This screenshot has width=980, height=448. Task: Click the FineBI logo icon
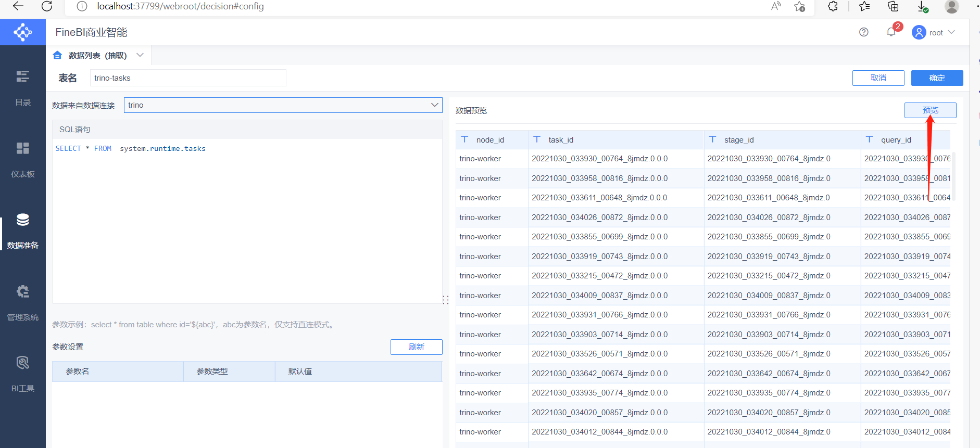[x=23, y=32]
